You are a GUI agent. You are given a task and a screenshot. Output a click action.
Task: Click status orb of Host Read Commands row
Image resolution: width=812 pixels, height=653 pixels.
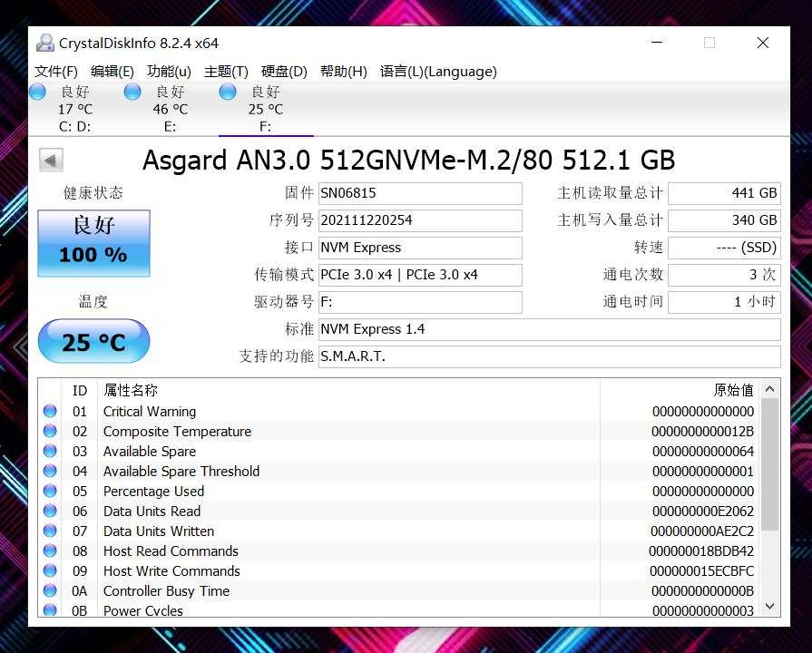tap(50, 551)
